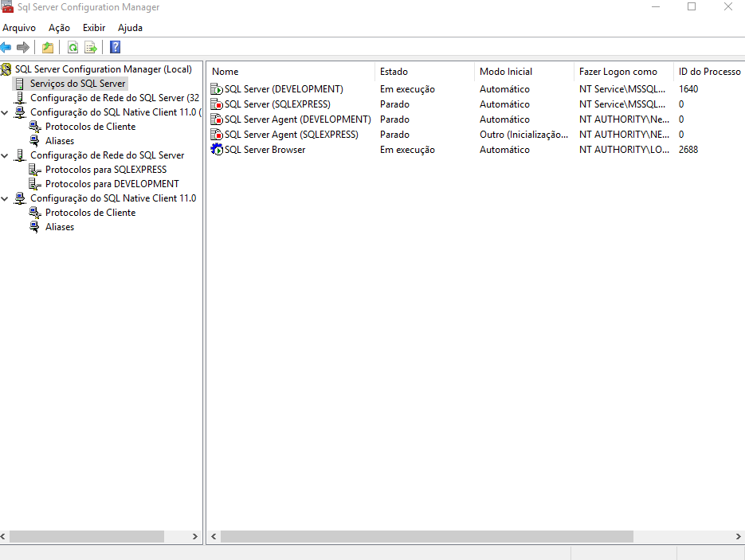Click the Forward arrow toolbar icon
745x560 pixels.
(23, 47)
